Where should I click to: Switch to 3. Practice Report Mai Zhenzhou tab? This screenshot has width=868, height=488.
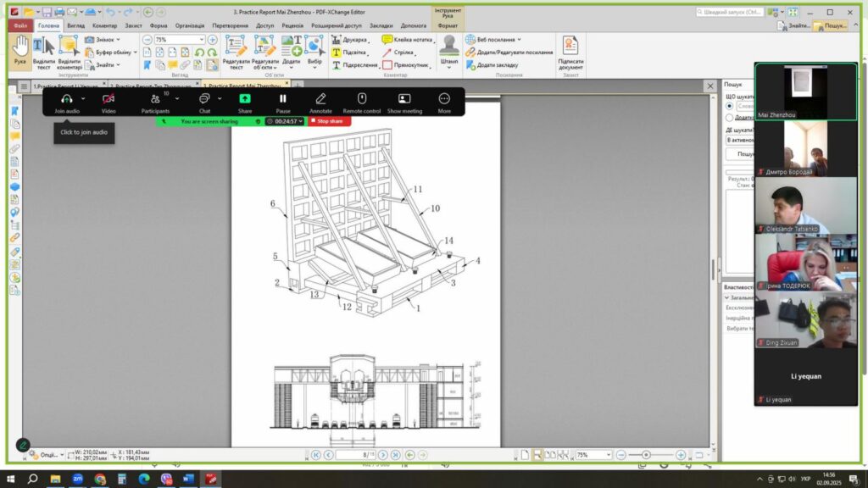coord(245,86)
